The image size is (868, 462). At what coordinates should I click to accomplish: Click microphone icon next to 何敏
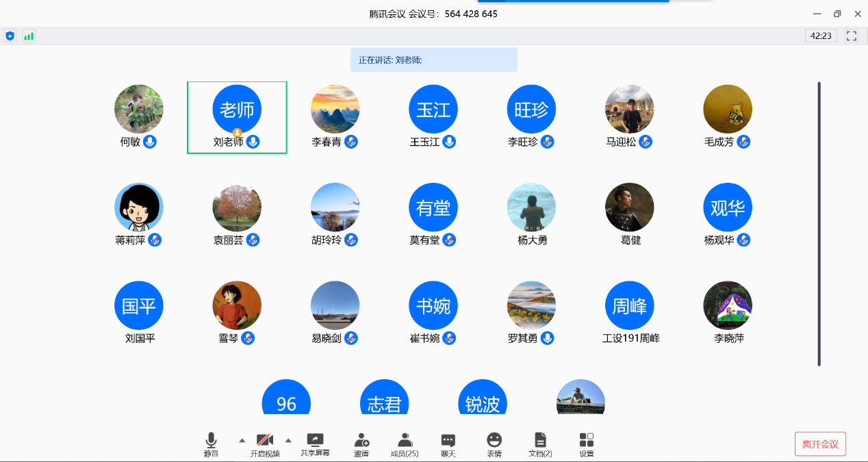click(150, 142)
